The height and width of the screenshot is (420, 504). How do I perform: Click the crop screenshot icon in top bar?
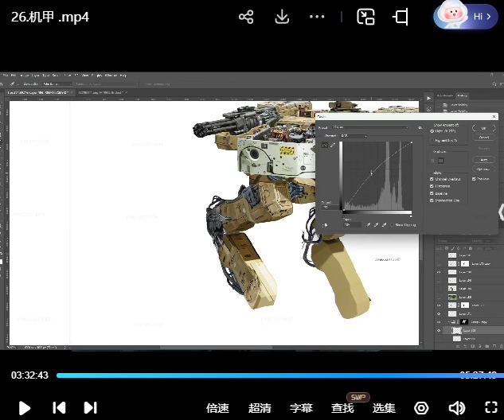pos(400,17)
